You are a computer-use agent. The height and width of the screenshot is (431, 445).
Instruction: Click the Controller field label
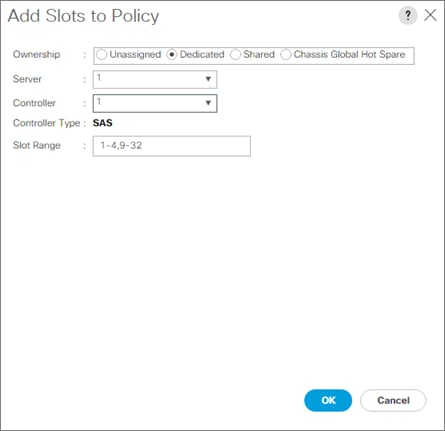34,103
